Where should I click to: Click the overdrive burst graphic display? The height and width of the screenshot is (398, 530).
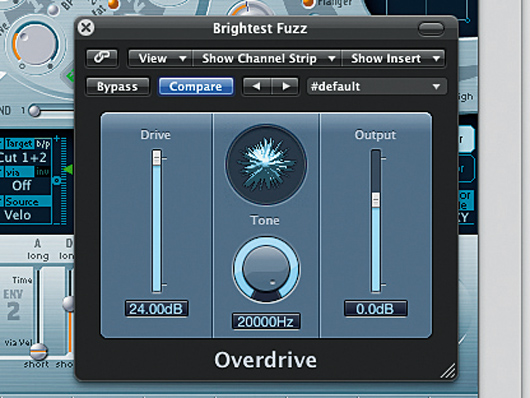point(266,165)
